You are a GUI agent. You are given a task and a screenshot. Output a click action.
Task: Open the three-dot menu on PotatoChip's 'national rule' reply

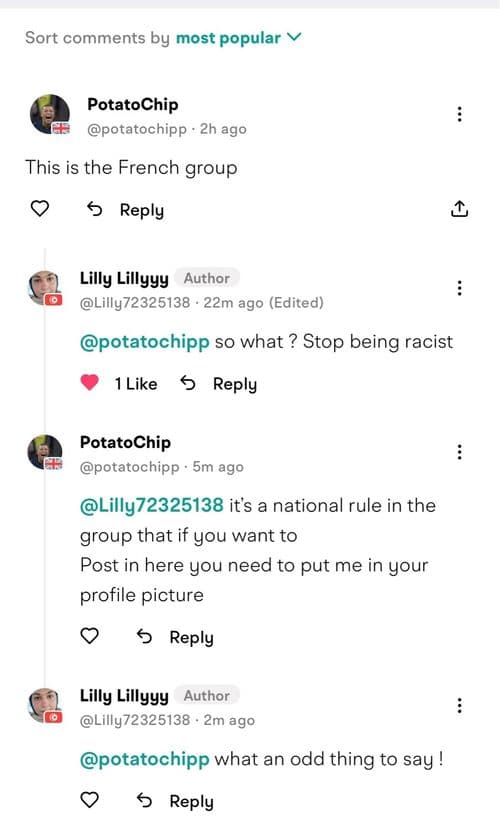(459, 452)
